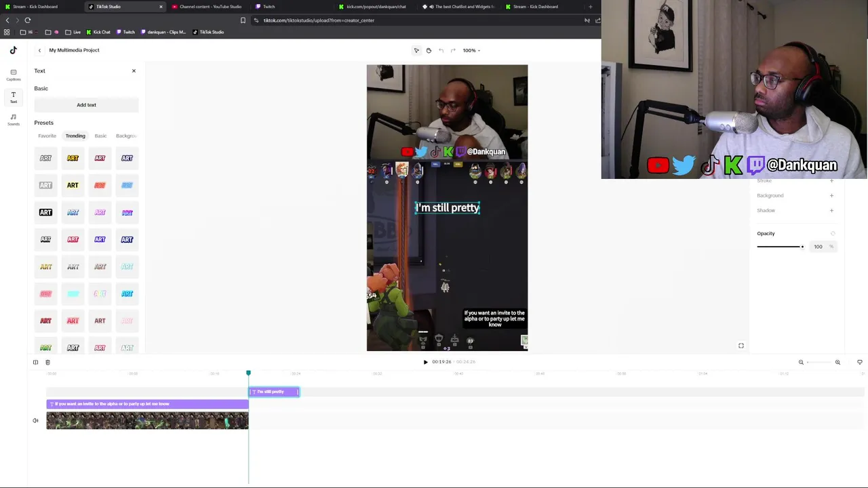The height and width of the screenshot is (488, 868).
Task: Reload the page with the refresh icon
Action: coord(28,20)
